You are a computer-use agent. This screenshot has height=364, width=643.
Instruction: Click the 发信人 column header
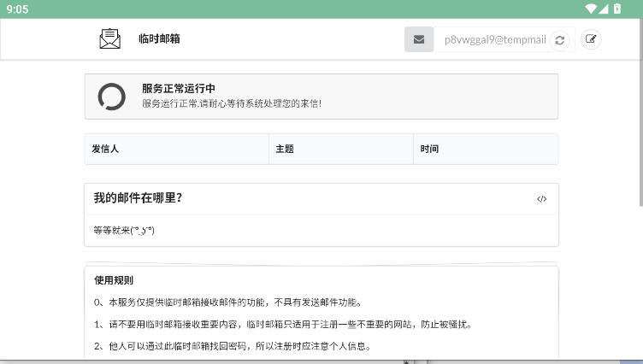coord(105,149)
